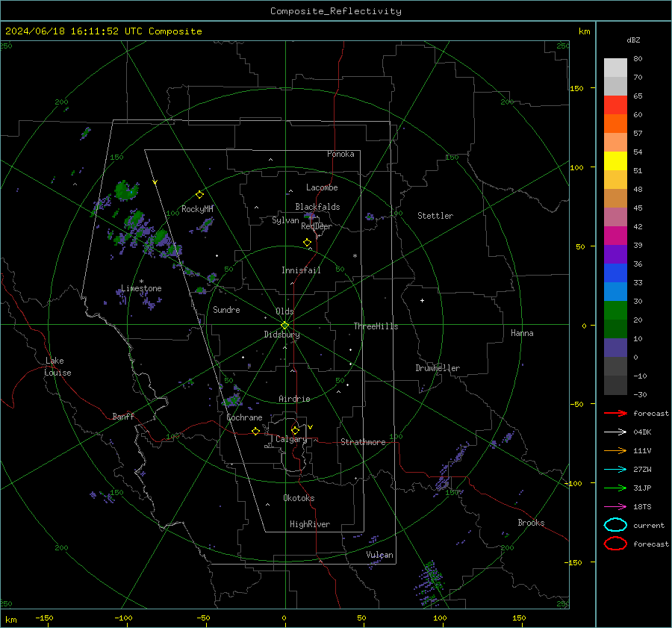
Task: Click the RockyMH location label
Action: click(197, 209)
